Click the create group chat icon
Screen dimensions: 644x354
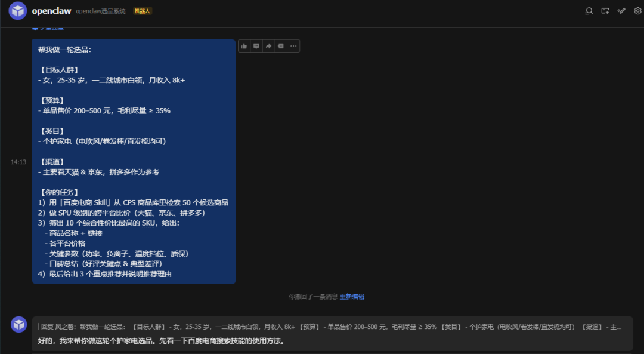(605, 11)
